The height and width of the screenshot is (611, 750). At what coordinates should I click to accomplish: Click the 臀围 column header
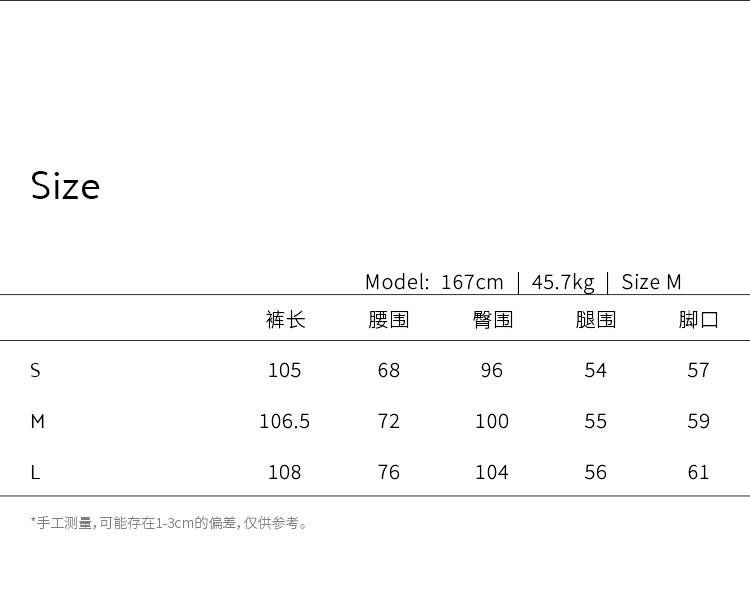(492, 320)
